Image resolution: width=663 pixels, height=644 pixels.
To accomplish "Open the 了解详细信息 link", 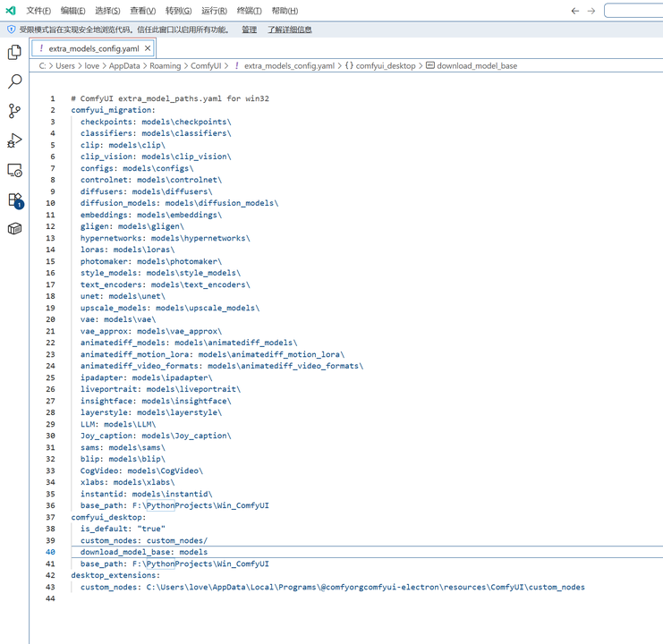I will (290, 30).
